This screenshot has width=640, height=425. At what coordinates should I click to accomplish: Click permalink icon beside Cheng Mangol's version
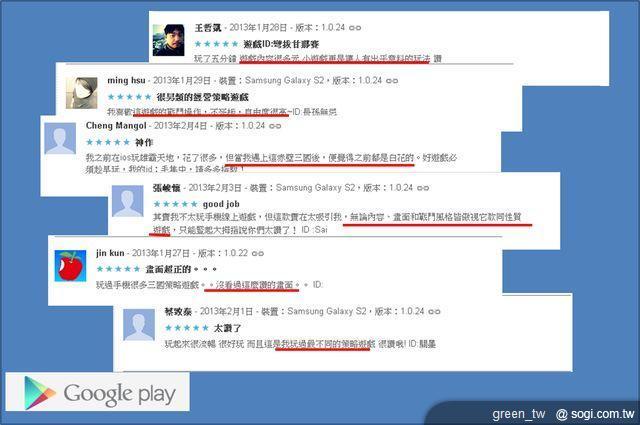click(275, 126)
